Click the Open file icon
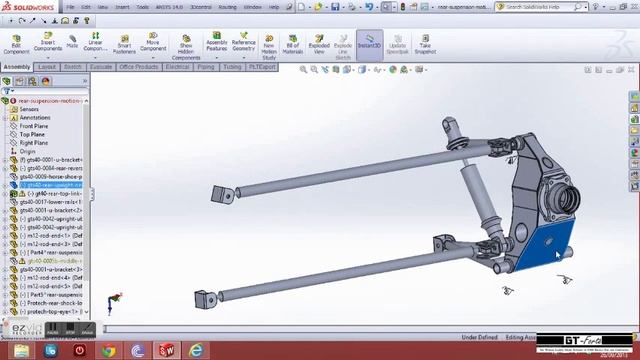 [x=318, y=7]
